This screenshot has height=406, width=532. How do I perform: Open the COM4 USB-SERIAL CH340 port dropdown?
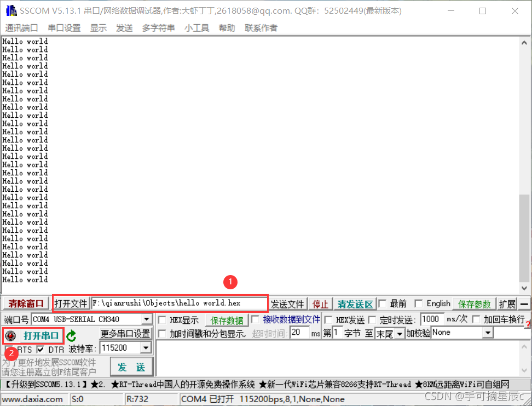[x=147, y=319]
